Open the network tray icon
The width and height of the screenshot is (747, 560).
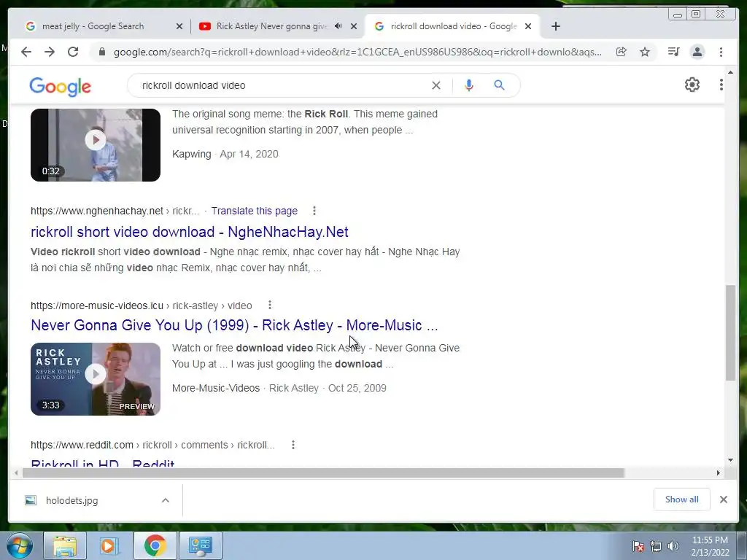coord(656,546)
